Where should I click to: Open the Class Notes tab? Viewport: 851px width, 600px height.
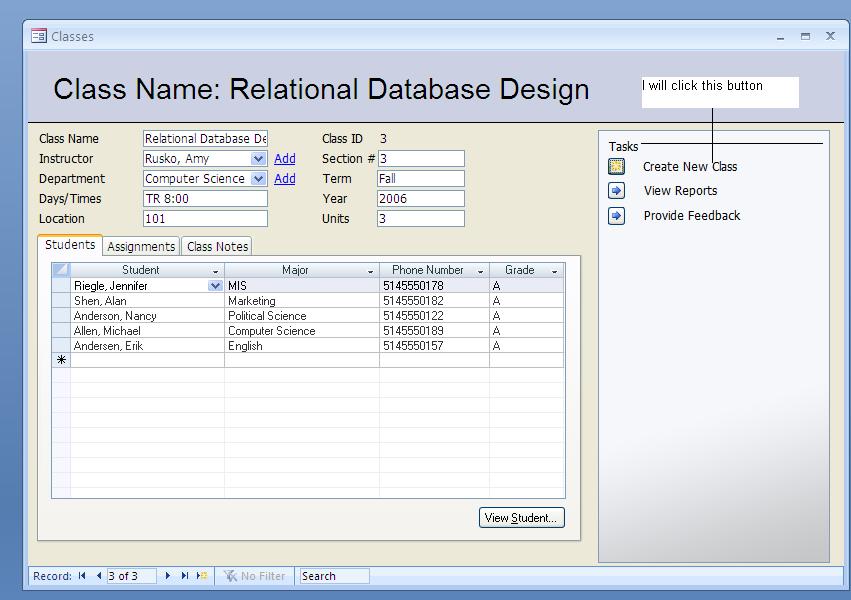217,247
